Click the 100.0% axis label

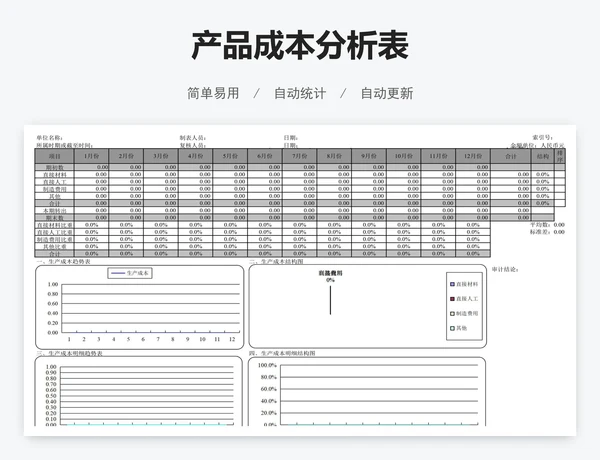tap(267, 365)
